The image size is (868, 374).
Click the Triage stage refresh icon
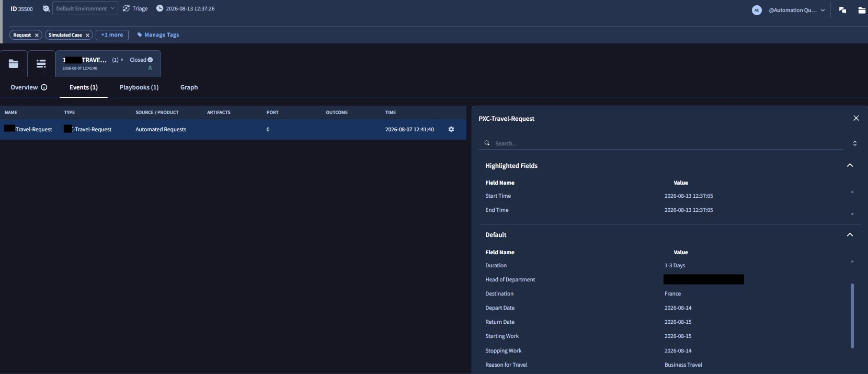pyautogui.click(x=126, y=8)
